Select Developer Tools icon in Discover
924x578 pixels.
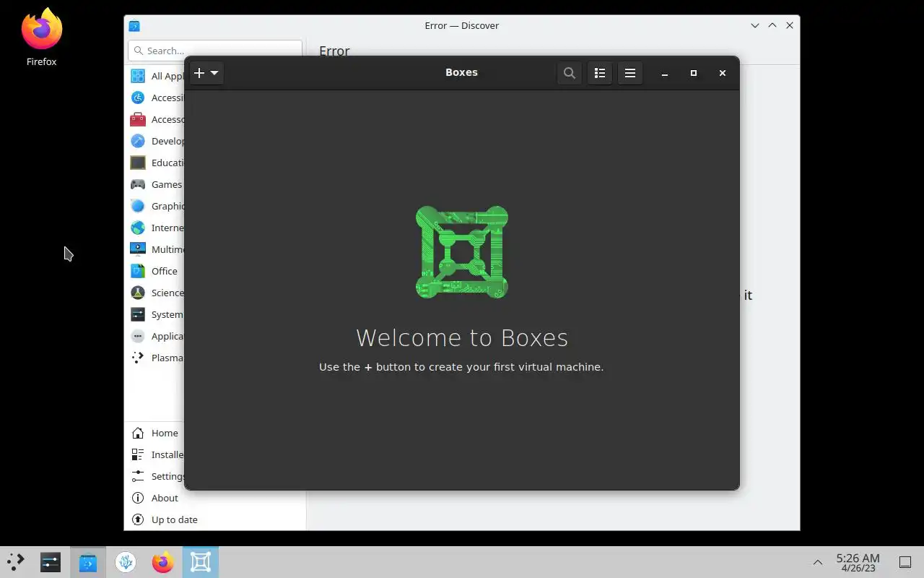pos(138,141)
